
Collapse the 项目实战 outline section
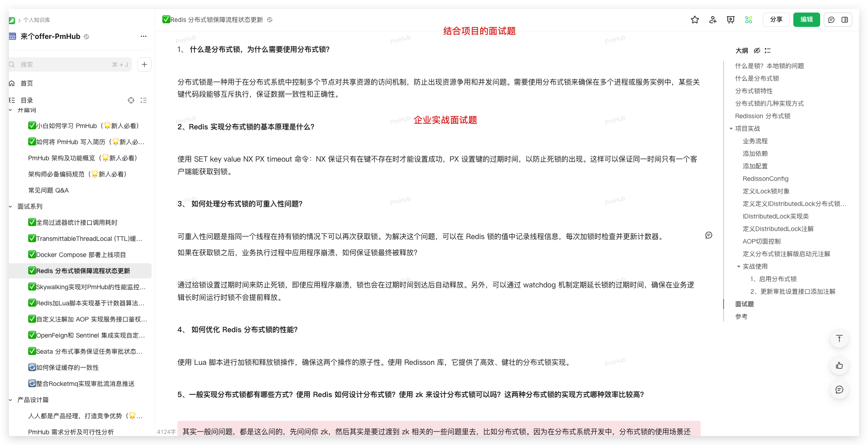click(731, 128)
